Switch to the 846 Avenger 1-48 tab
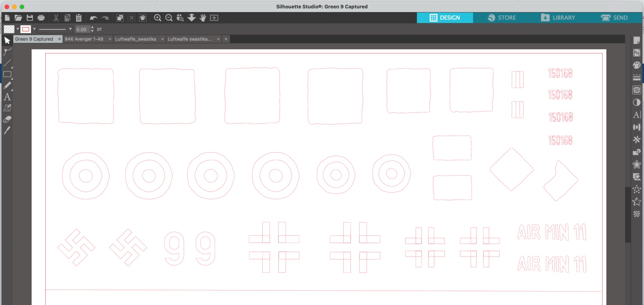 click(x=84, y=39)
